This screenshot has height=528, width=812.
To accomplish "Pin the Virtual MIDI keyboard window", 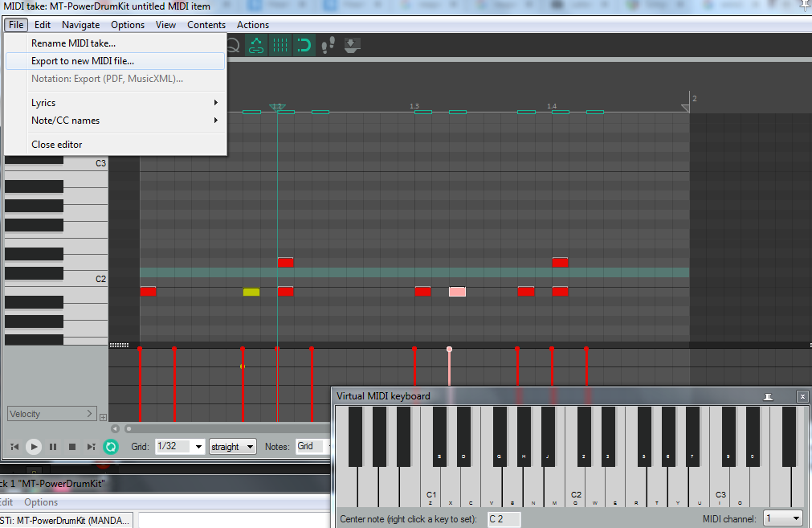I will pyautogui.click(x=769, y=396).
